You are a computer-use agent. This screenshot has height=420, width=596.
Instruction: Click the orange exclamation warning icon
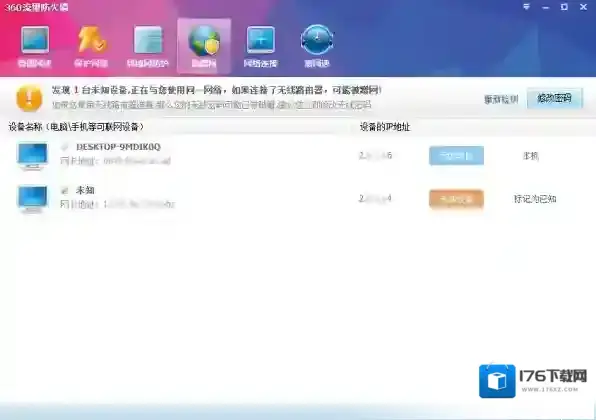tap(29, 98)
